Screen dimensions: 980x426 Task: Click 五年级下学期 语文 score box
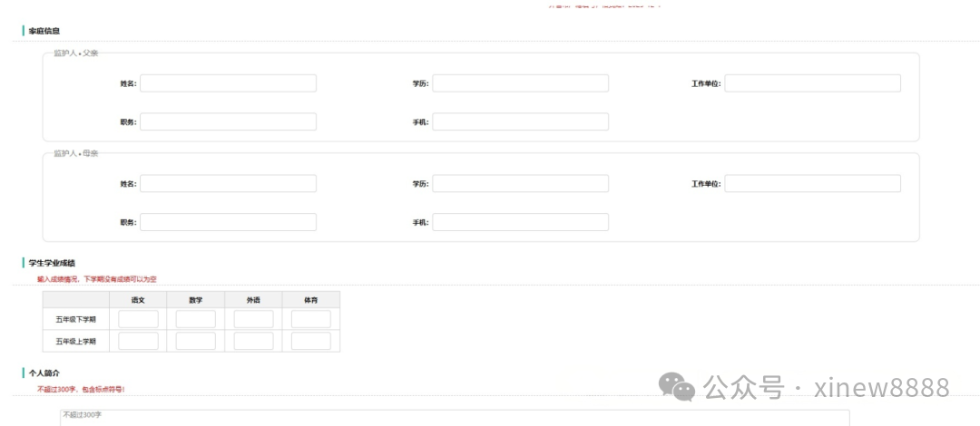click(138, 319)
